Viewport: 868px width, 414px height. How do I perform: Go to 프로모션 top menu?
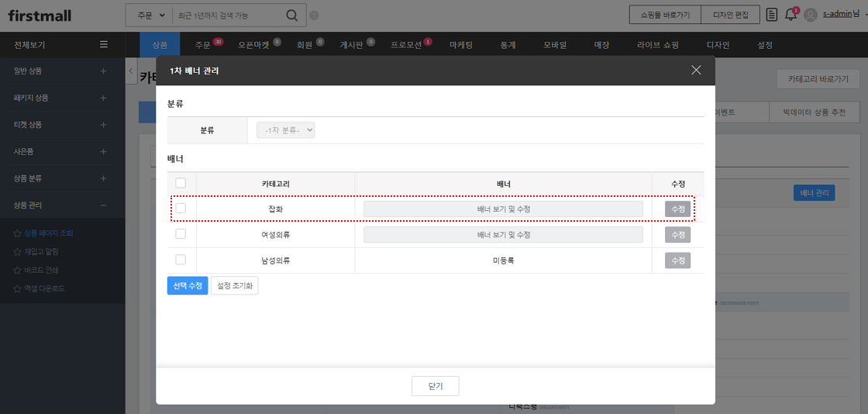click(406, 46)
